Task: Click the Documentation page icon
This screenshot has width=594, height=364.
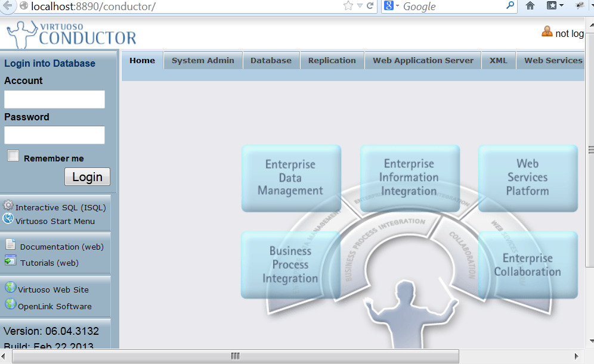Action: pos(11,245)
